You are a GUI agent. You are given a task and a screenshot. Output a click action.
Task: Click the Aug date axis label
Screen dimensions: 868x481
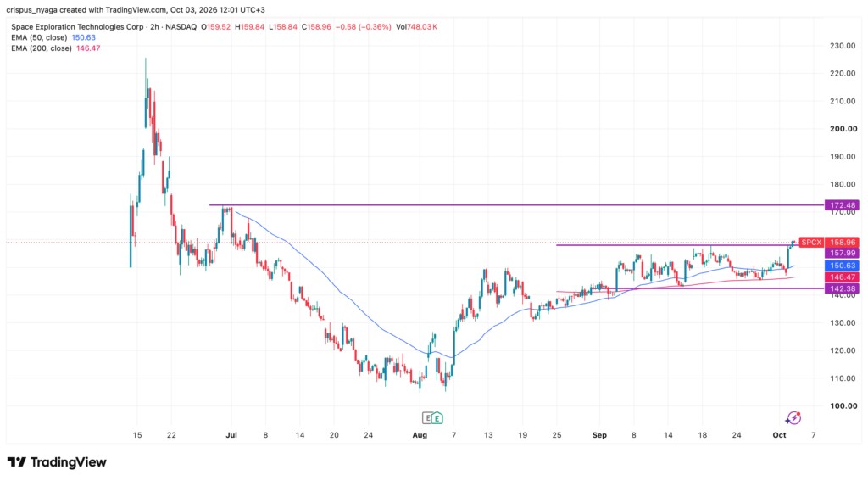[420, 435]
